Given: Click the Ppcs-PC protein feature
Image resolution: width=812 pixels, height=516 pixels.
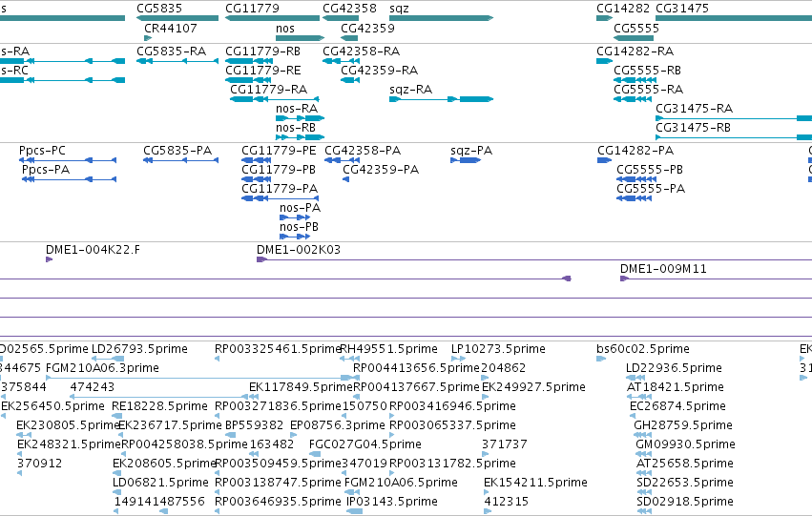Looking at the screenshot, I should coord(68,160).
